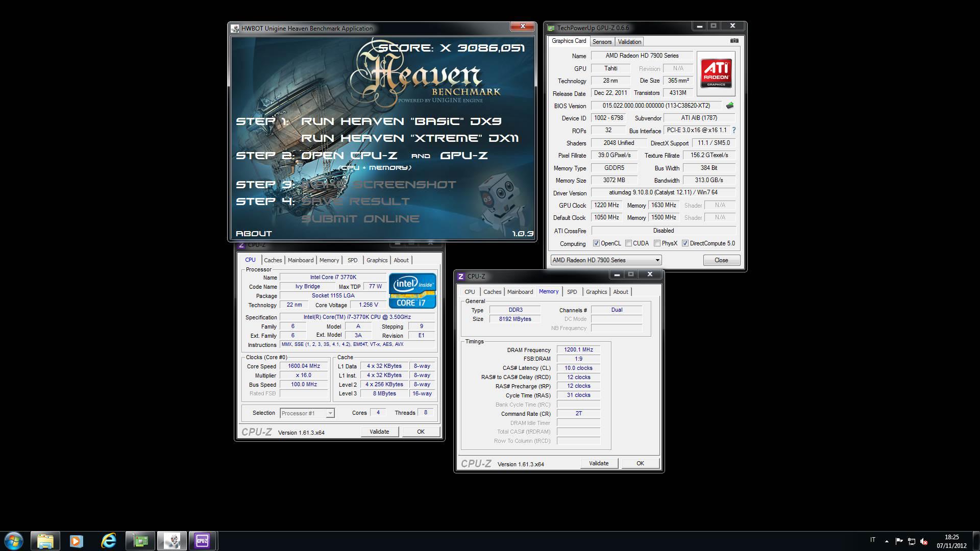
Task: Show hidden tray icons arrow
Action: [887, 541]
